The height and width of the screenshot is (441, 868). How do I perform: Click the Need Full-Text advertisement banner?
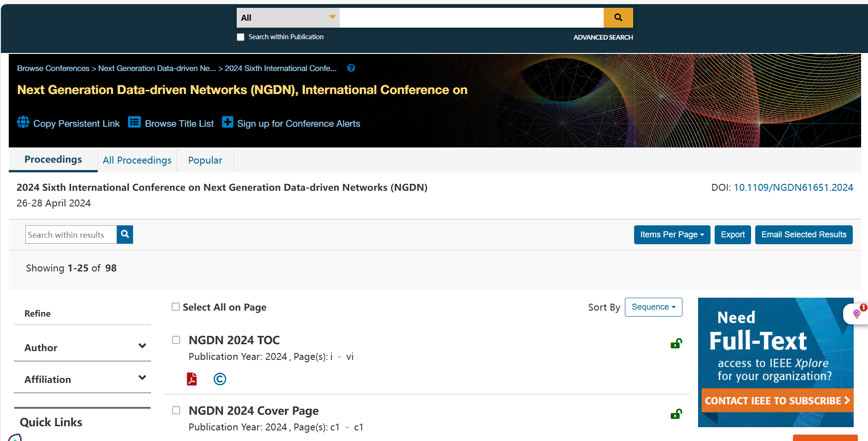point(775,362)
